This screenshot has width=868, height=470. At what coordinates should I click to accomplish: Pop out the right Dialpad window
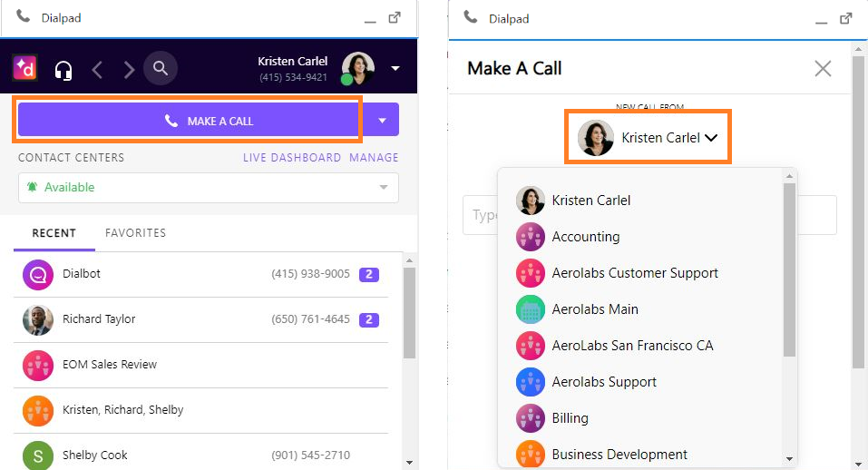(x=846, y=18)
